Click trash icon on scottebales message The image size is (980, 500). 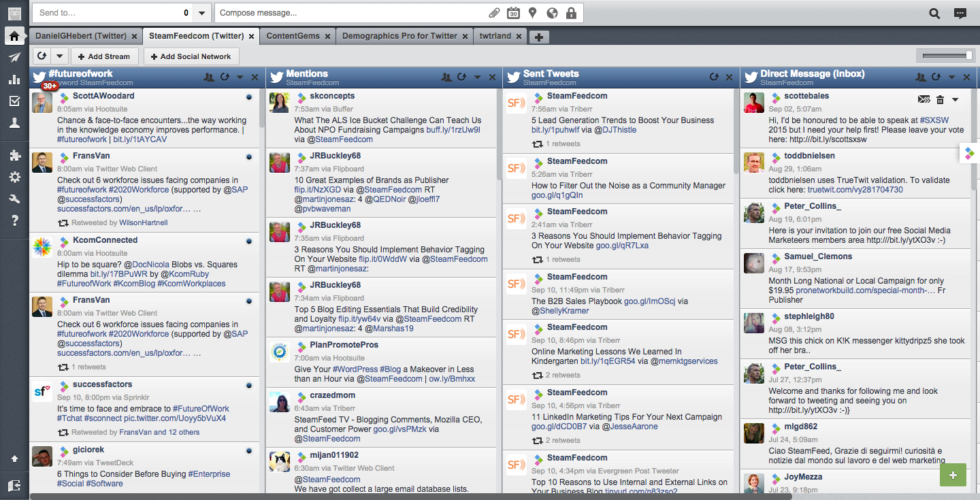[x=940, y=100]
